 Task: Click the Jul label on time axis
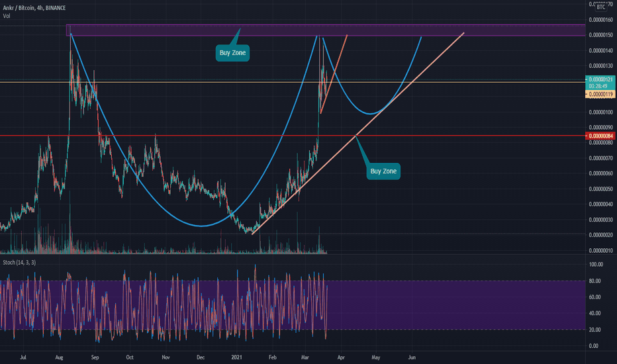tap(23, 357)
